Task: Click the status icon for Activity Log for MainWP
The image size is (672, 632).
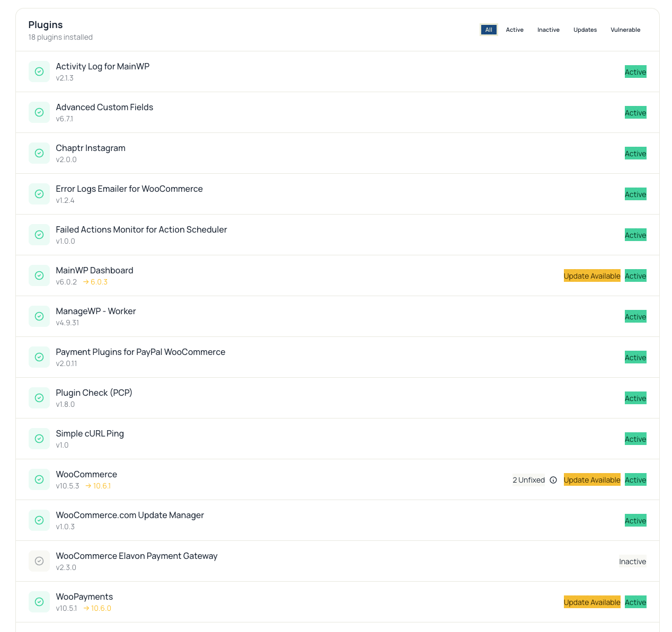Action: pos(39,72)
